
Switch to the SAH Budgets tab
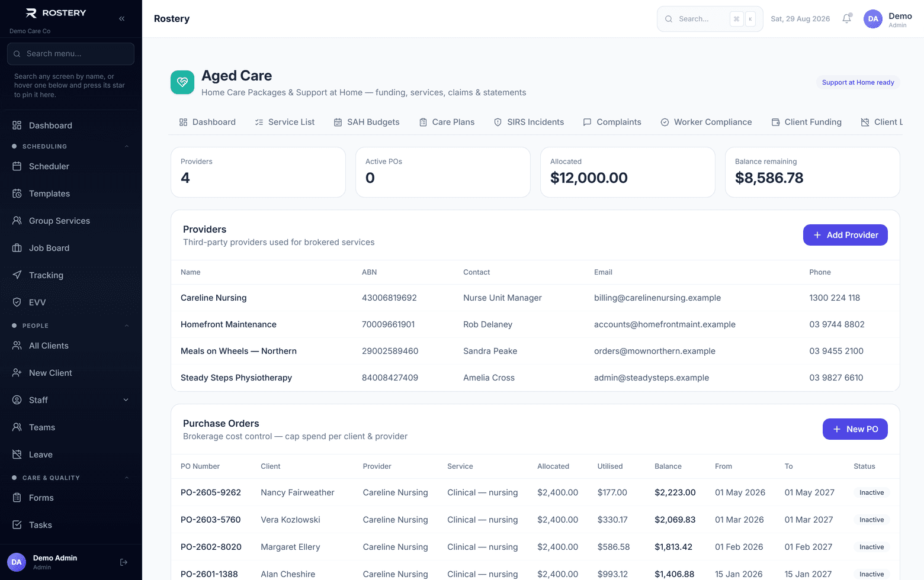point(367,122)
